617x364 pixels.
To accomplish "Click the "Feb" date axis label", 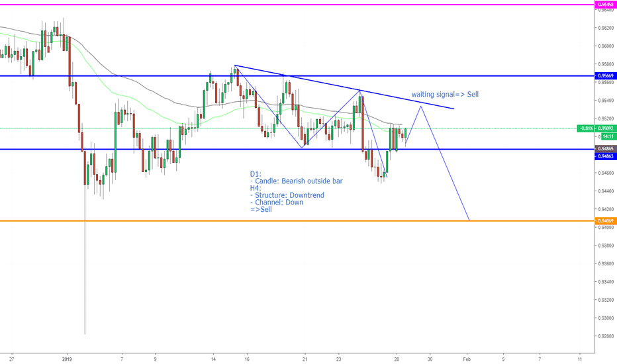I will pyautogui.click(x=467, y=359).
